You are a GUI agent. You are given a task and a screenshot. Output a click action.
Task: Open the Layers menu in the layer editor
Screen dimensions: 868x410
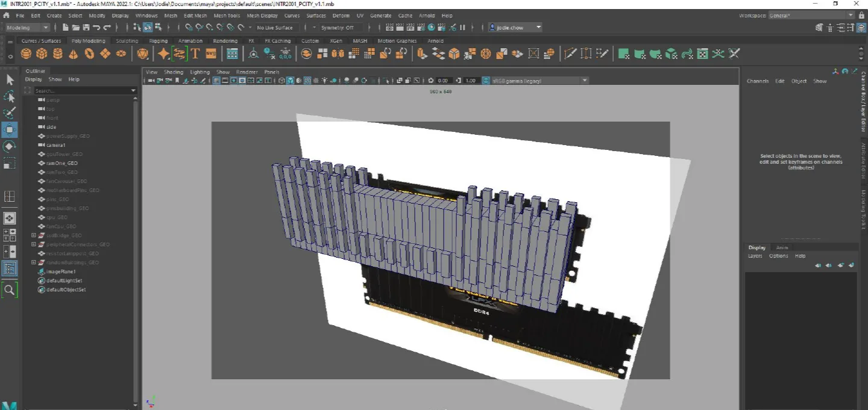coord(755,256)
